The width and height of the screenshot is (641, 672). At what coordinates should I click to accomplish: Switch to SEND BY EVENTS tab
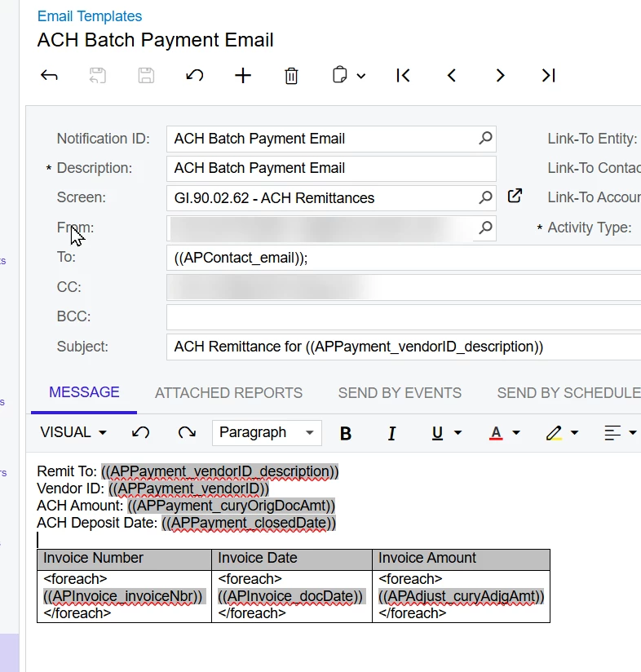point(400,393)
